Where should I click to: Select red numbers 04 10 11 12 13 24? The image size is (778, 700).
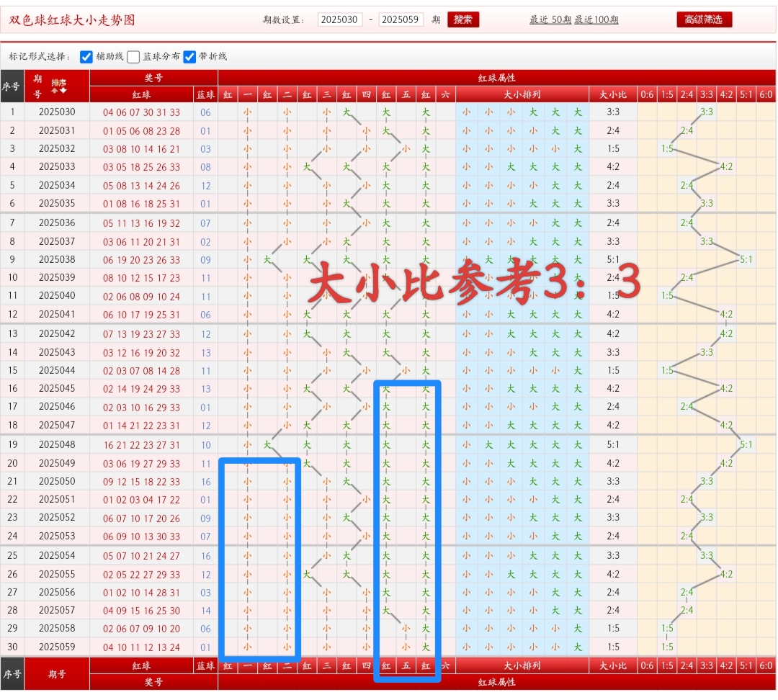[x=141, y=647]
